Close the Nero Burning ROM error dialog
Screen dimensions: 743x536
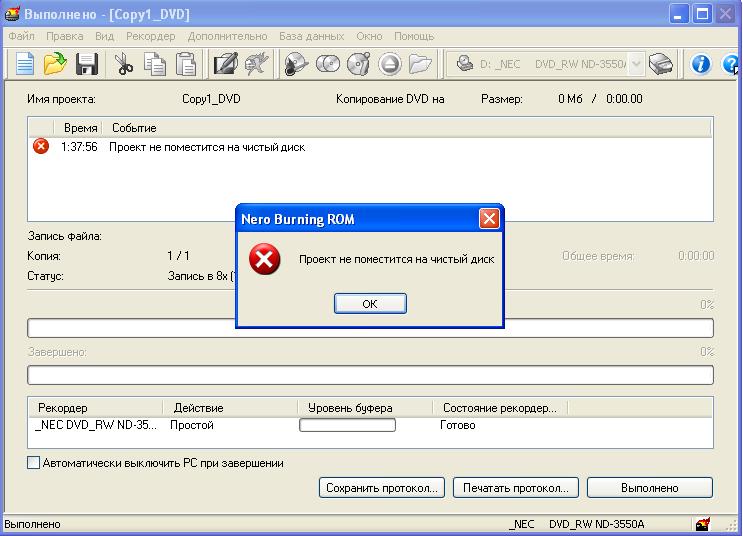point(488,218)
